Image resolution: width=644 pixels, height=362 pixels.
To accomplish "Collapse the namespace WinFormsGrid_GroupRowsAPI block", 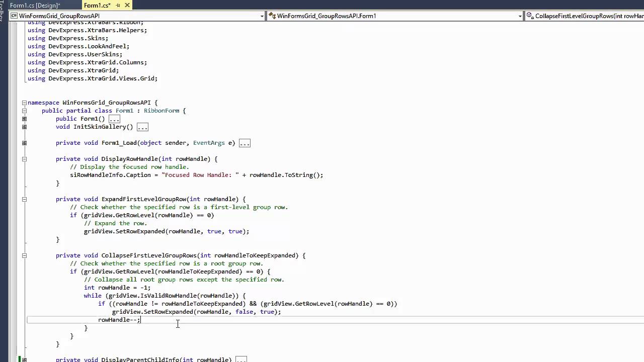I will tap(24, 103).
